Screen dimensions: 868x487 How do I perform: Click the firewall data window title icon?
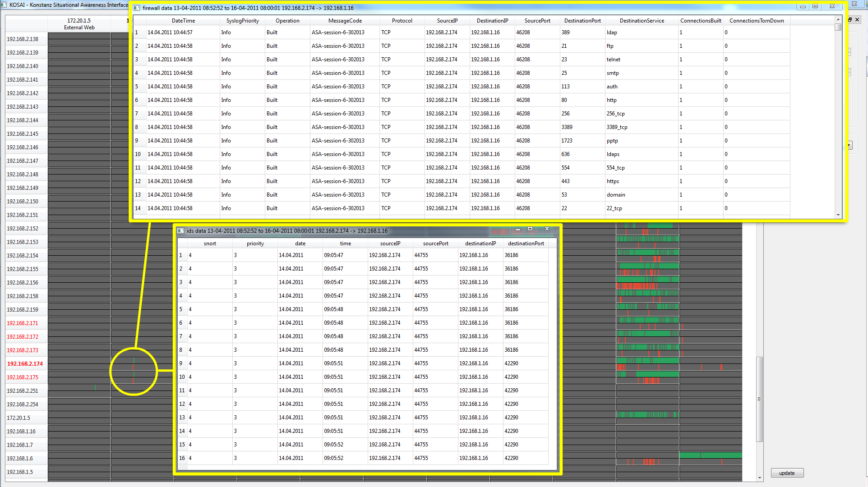click(137, 8)
